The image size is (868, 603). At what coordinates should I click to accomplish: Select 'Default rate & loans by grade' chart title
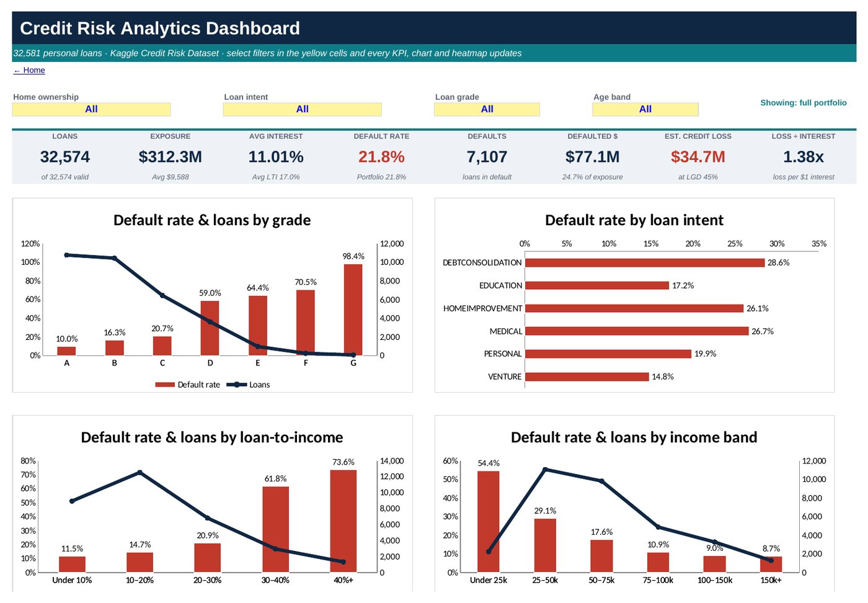pyautogui.click(x=212, y=220)
